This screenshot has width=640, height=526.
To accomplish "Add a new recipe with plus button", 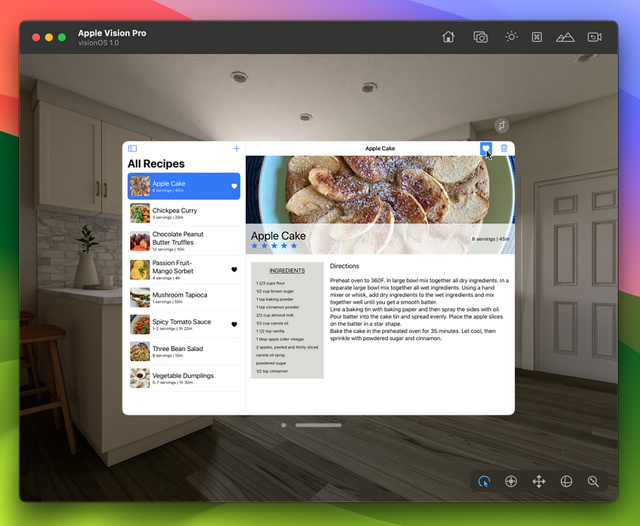I will [236, 148].
